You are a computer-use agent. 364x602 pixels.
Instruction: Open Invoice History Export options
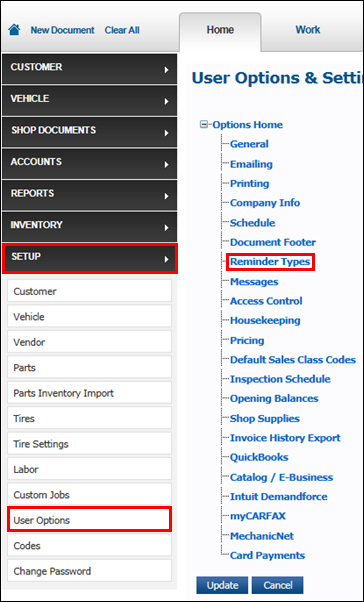[285, 438]
